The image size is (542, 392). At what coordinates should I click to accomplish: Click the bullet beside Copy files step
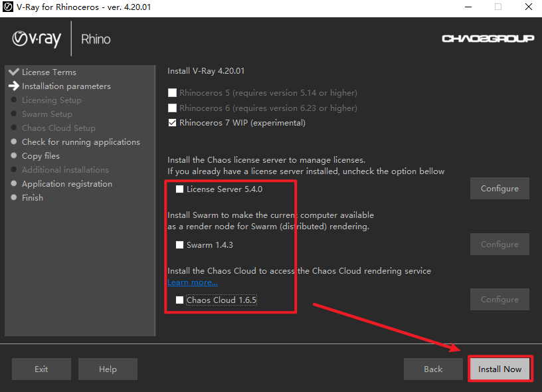[14, 155]
